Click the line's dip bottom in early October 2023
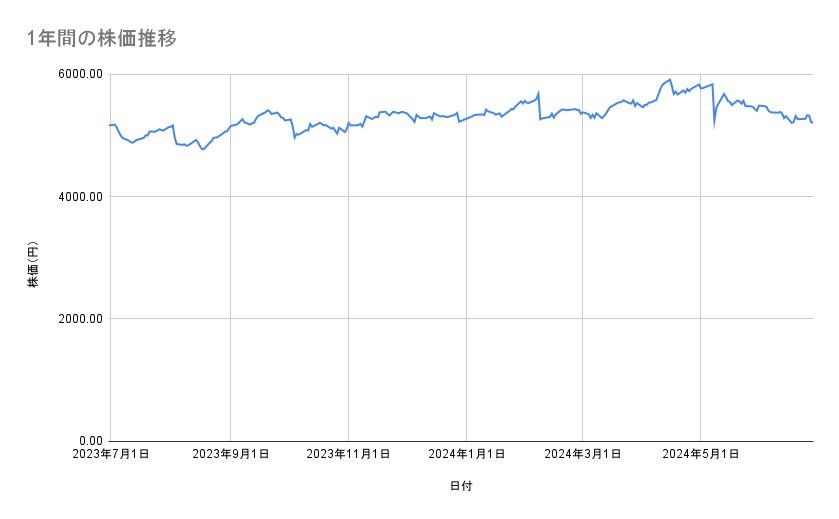 294,137
